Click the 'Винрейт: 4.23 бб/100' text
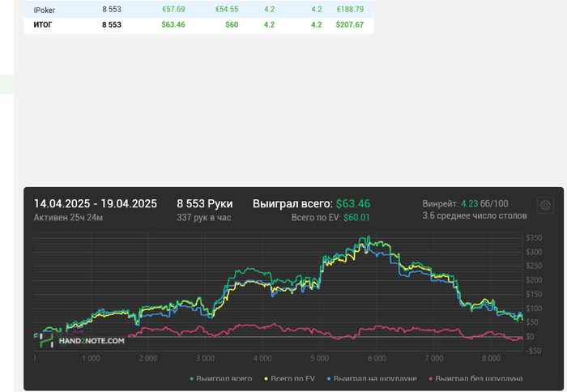This screenshot has height=392, width=567. [465, 203]
